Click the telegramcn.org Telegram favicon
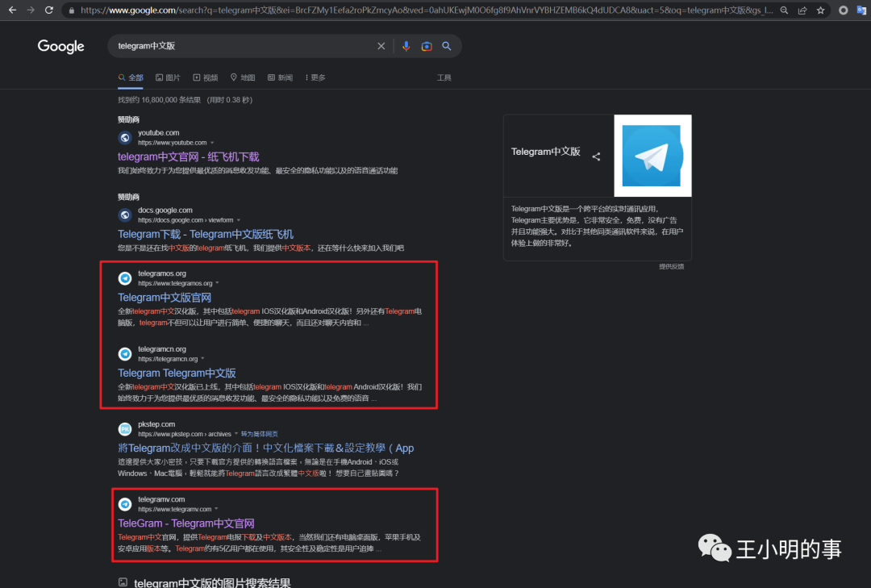This screenshot has width=871, height=588. coord(125,353)
